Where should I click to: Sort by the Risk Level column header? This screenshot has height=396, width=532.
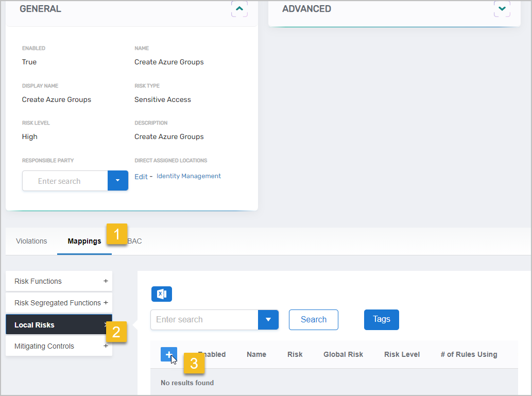402,354
